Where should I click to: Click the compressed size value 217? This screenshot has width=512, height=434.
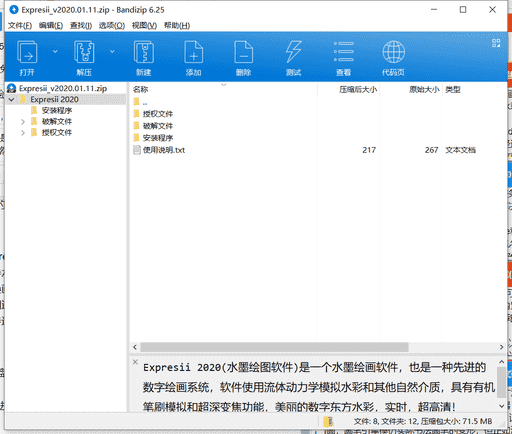point(369,150)
